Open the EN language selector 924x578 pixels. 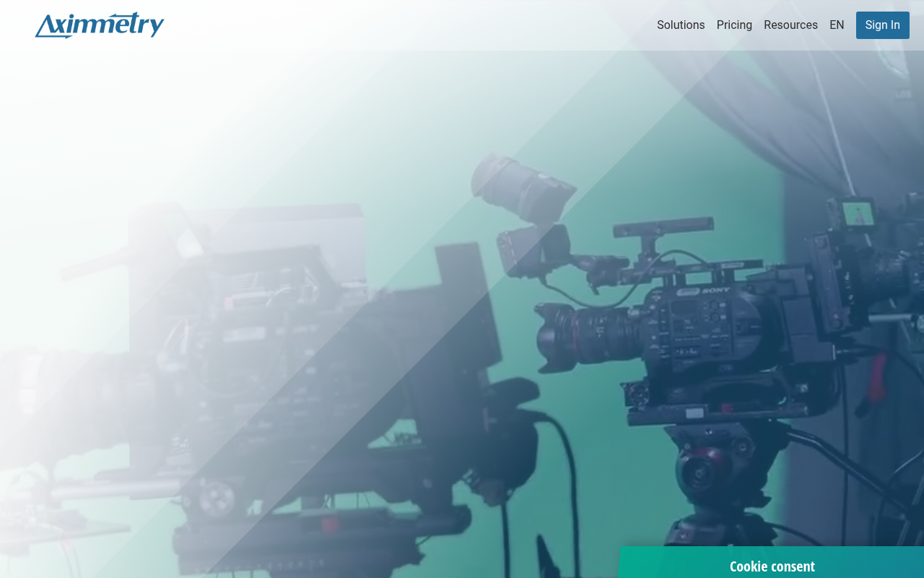837,25
